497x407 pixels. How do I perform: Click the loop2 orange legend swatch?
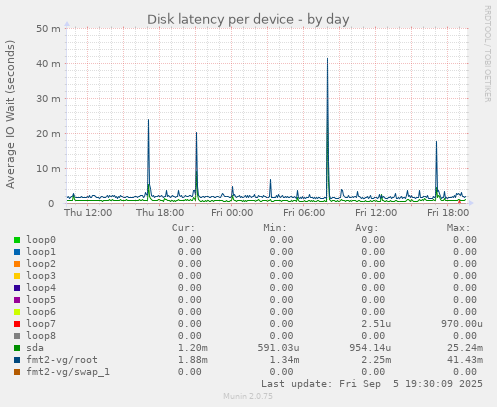pos(17,264)
